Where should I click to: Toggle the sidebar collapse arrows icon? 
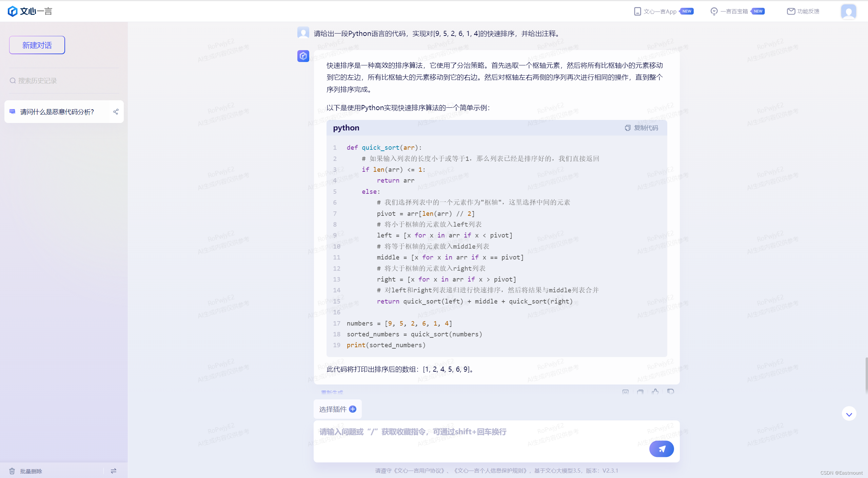click(x=114, y=471)
